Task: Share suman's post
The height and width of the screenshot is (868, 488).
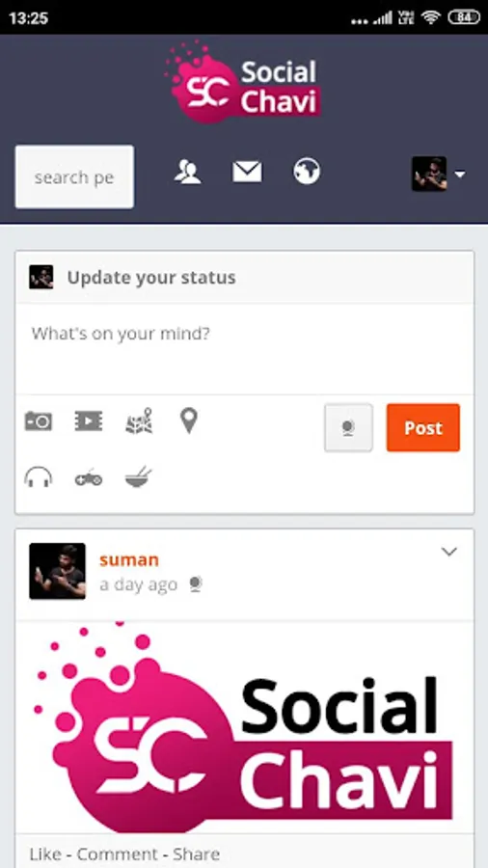Action: [197, 854]
